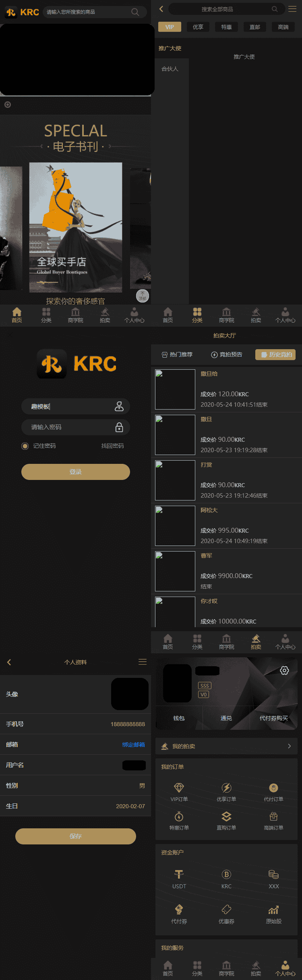Click 保存 button on profile page
This screenshot has height=980, width=302.
click(x=76, y=836)
